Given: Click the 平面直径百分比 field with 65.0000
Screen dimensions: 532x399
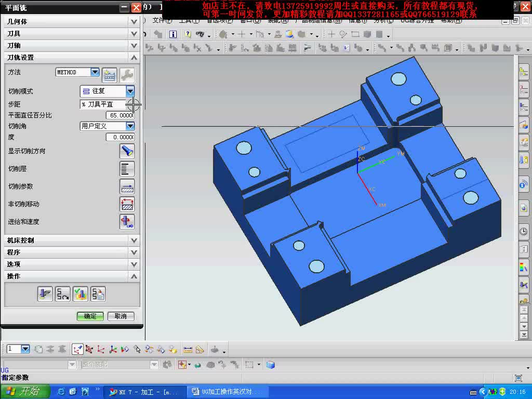Looking at the screenshot, I should click(x=121, y=115).
